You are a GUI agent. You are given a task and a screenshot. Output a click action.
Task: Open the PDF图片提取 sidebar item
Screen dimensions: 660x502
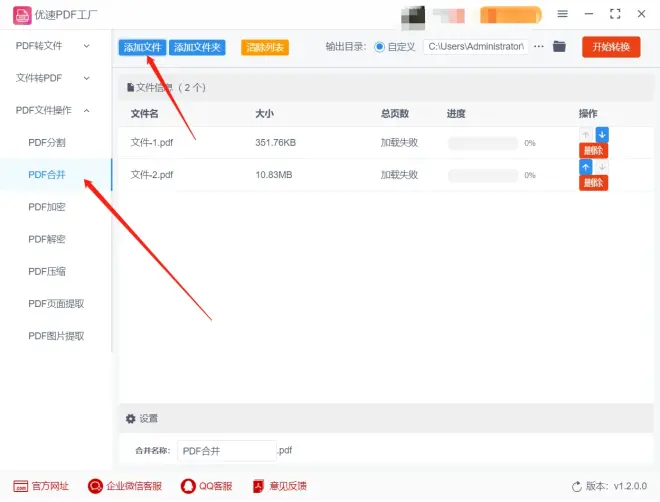coord(56,336)
